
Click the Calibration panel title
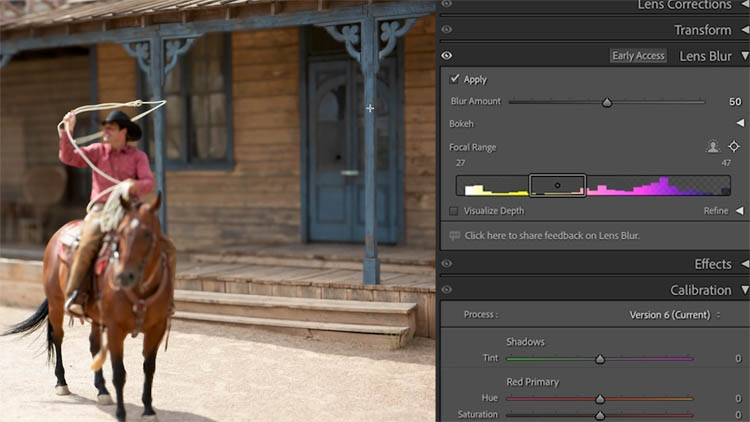click(701, 290)
